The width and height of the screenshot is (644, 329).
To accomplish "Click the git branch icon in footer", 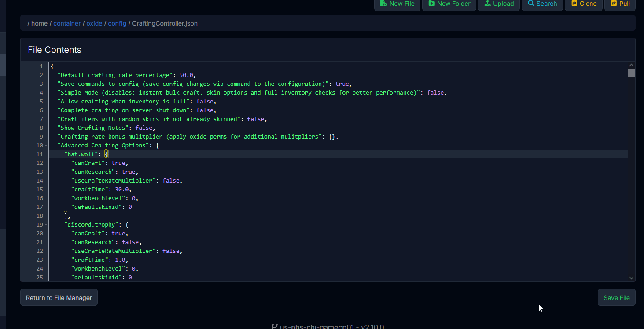I will tap(275, 326).
